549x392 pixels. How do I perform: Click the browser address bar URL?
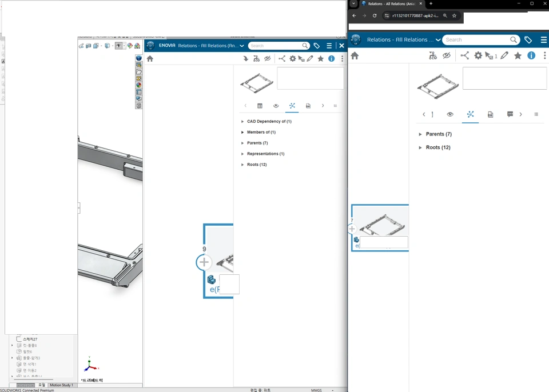click(x=415, y=16)
